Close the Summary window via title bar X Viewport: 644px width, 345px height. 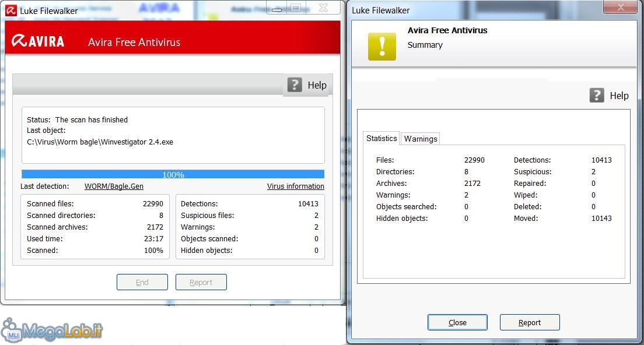coord(621,6)
